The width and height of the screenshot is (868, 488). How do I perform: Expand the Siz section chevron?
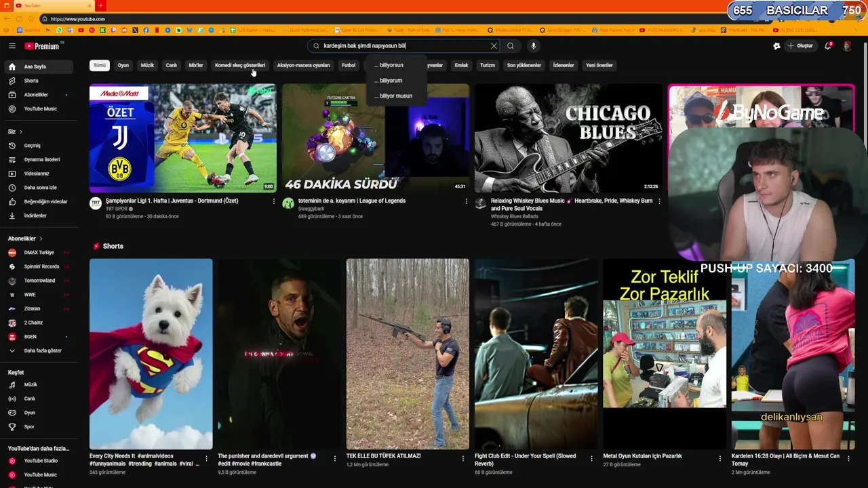[20, 131]
